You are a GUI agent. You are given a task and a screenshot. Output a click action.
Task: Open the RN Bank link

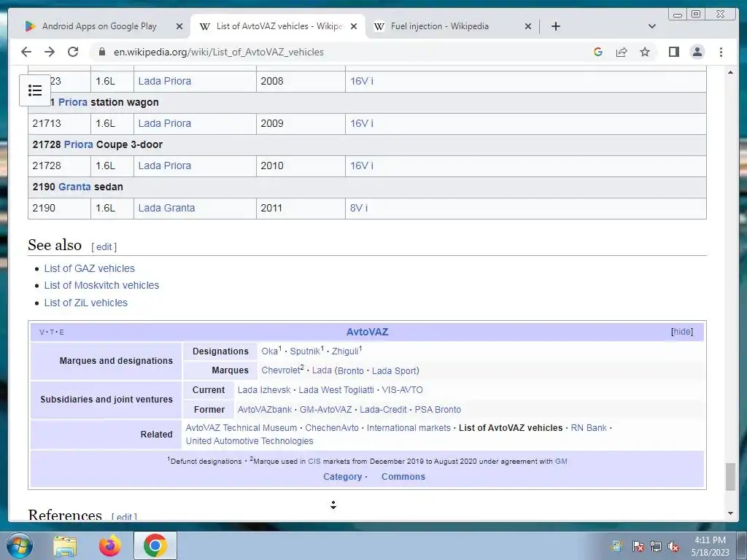coord(589,428)
